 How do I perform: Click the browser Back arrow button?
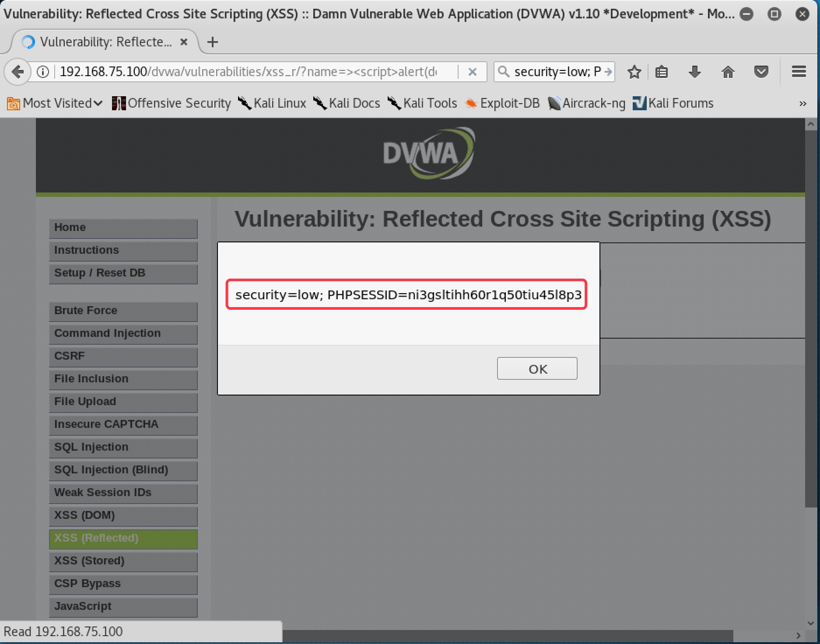click(18, 71)
